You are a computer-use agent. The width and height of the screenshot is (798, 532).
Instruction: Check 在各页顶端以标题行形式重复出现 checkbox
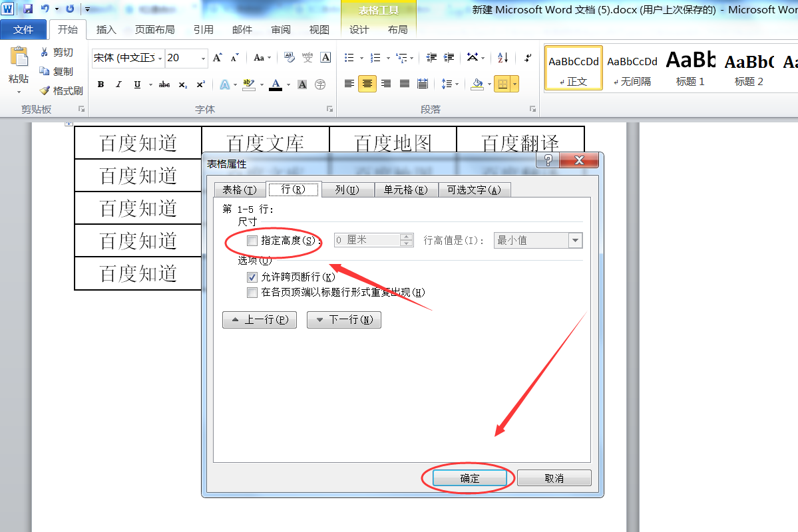click(252, 293)
